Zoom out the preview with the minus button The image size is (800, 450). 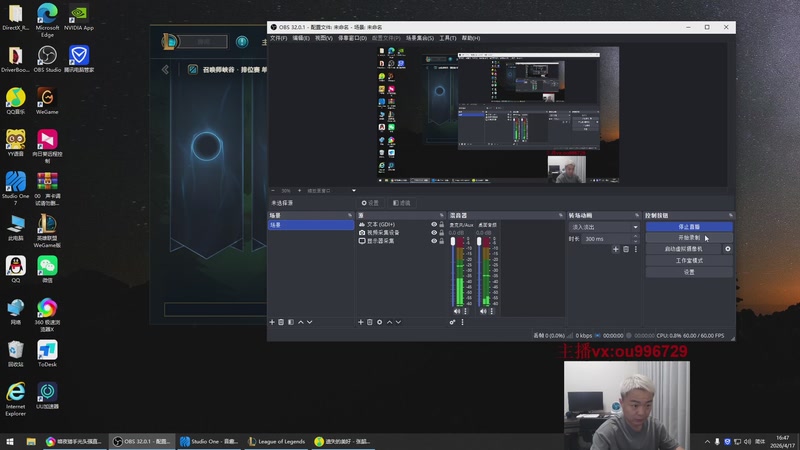[273, 191]
